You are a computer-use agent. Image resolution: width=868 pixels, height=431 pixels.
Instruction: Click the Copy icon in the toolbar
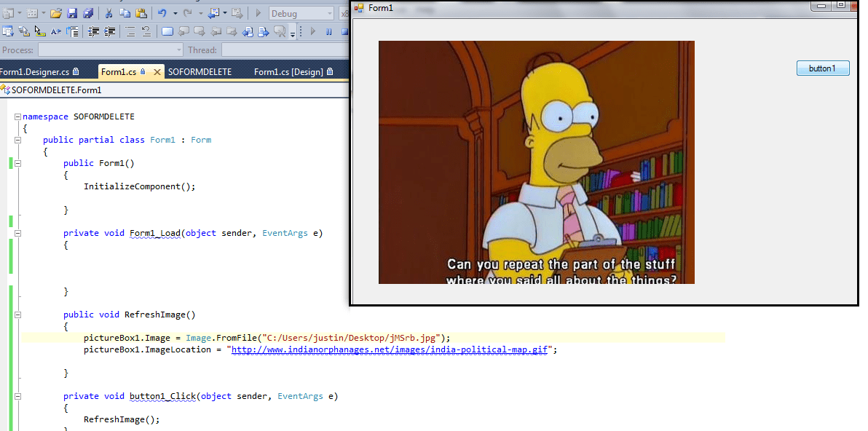click(125, 13)
